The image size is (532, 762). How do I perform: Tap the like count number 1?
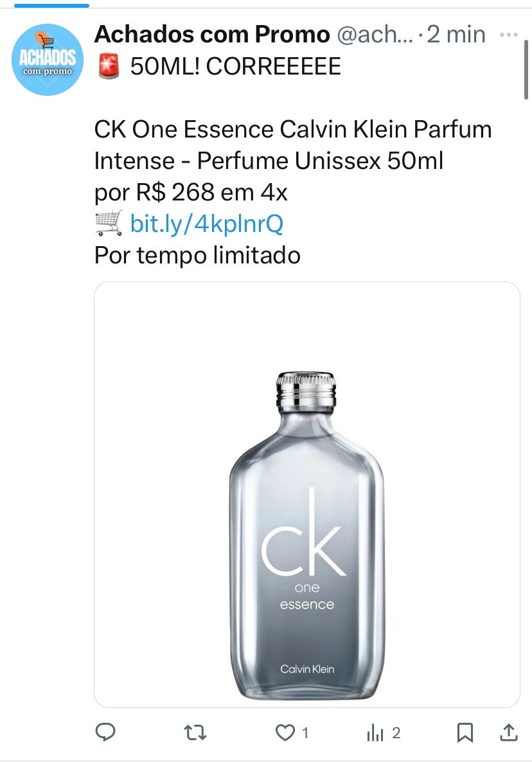click(x=305, y=732)
